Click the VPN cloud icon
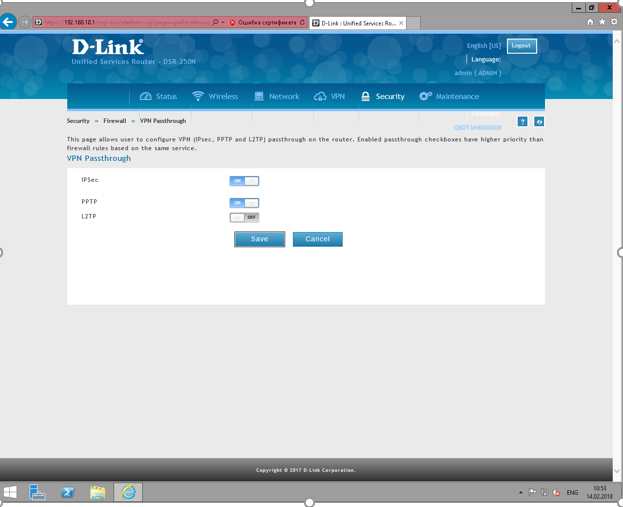This screenshot has height=507, width=623. [x=320, y=97]
